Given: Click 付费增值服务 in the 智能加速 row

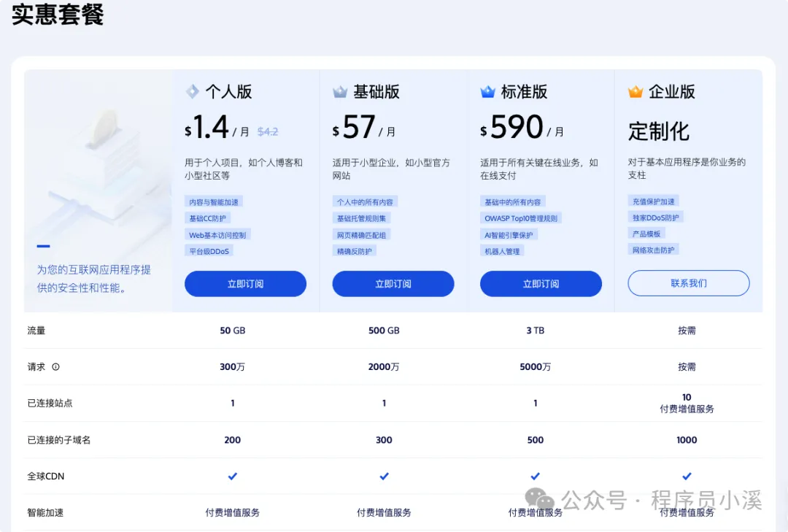Looking at the screenshot, I should point(232,512).
